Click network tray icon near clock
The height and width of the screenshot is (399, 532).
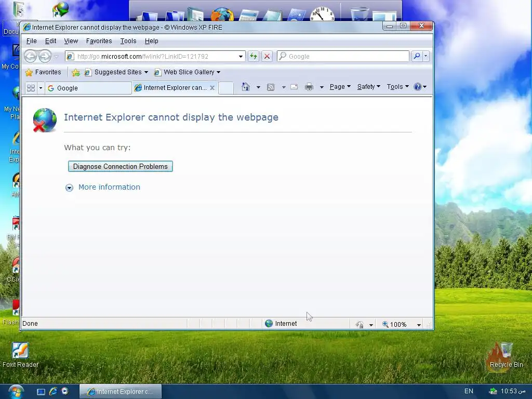click(x=493, y=391)
